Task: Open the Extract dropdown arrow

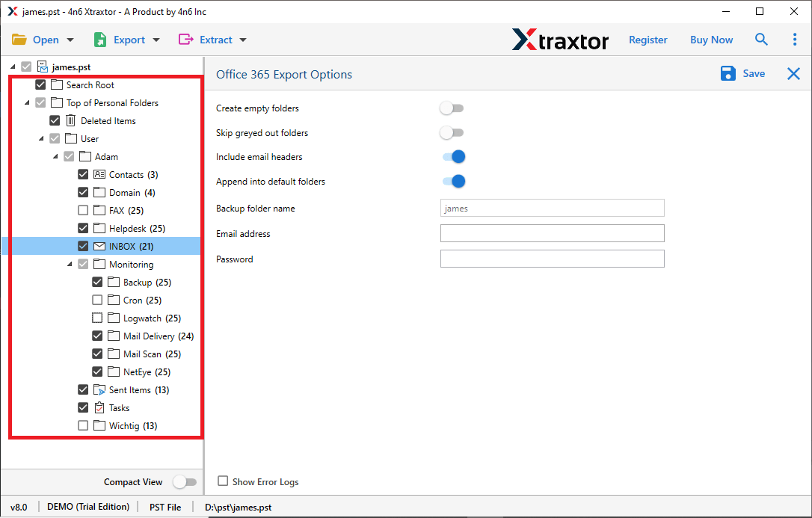Action: click(243, 40)
